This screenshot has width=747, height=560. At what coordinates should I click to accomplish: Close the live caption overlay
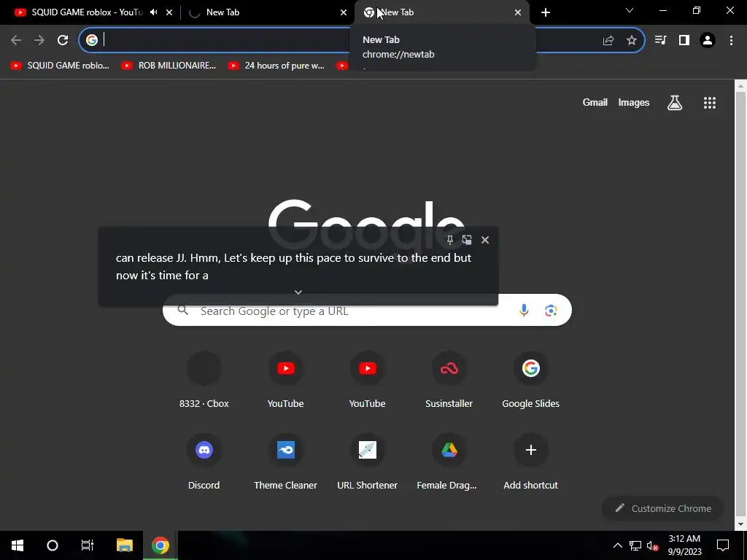485,240
